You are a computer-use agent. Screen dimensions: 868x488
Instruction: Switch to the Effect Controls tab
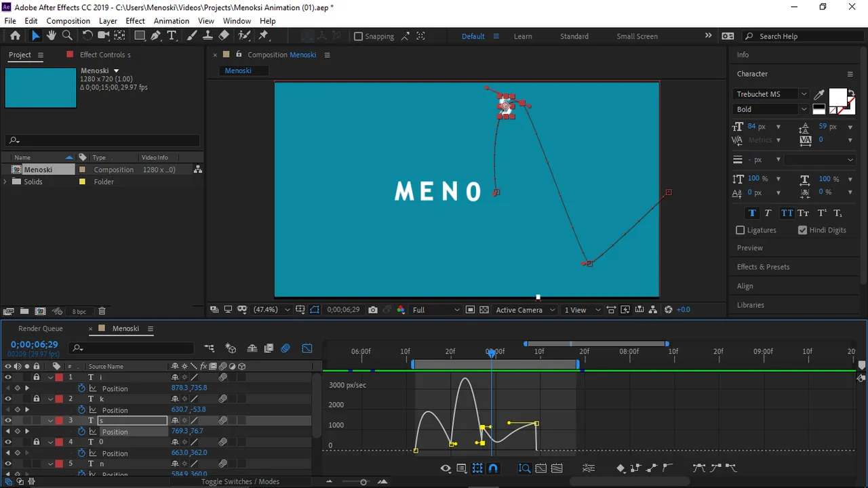pyautogui.click(x=105, y=55)
